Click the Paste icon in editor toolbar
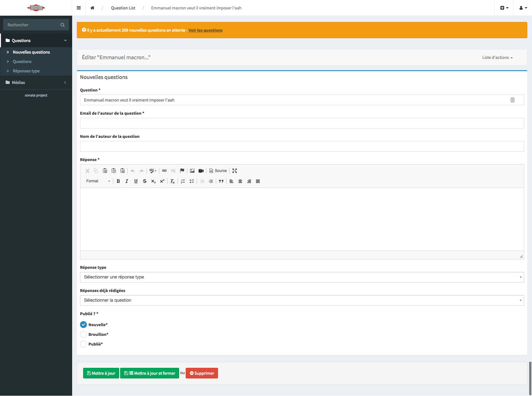 105,171
